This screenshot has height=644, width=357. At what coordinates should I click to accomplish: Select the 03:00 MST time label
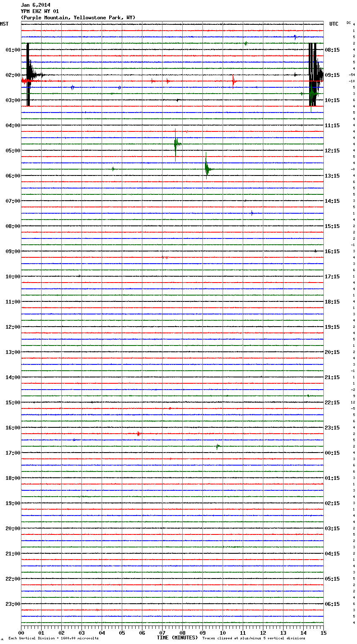click(13, 100)
